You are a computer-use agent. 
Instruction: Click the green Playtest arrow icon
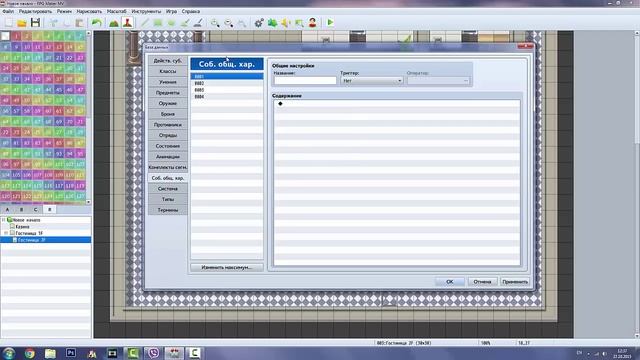[330, 22]
